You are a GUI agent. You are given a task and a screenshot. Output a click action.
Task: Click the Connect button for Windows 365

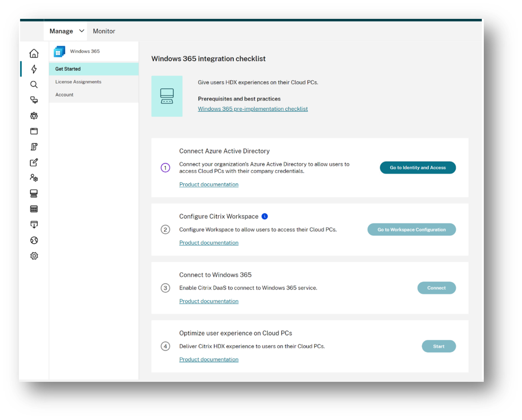click(436, 288)
